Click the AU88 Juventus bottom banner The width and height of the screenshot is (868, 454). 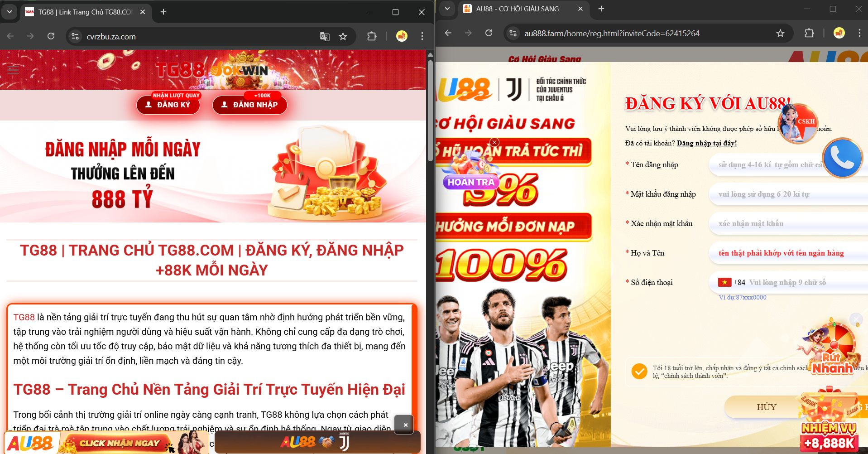coord(317,442)
